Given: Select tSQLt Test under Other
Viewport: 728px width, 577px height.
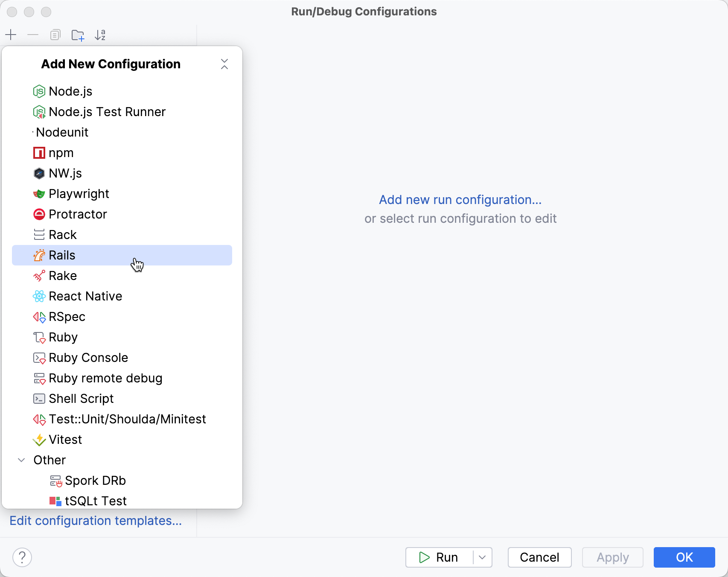Looking at the screenshot, I should (x=95, y=501).
